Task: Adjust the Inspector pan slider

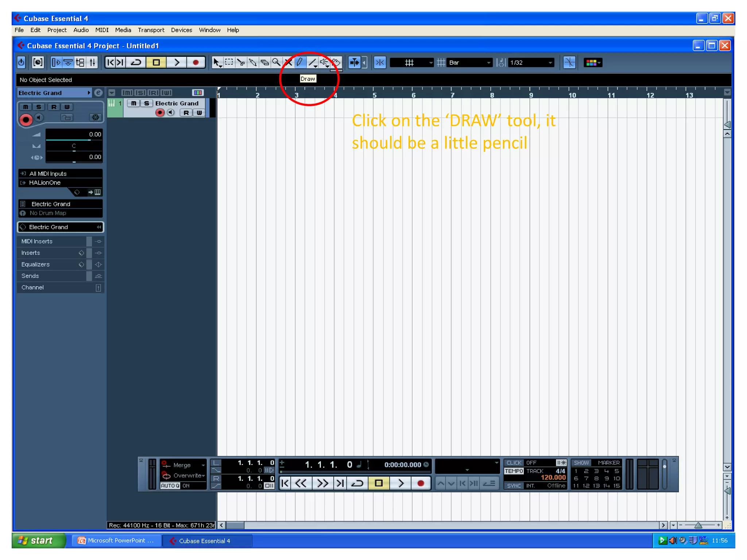Action: point(74,146)
